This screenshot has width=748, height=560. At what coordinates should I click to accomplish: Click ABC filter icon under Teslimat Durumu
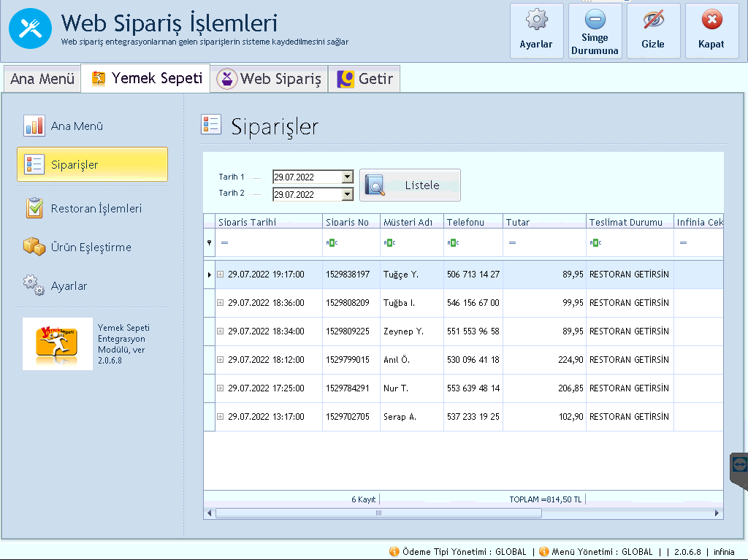point(595,243)
